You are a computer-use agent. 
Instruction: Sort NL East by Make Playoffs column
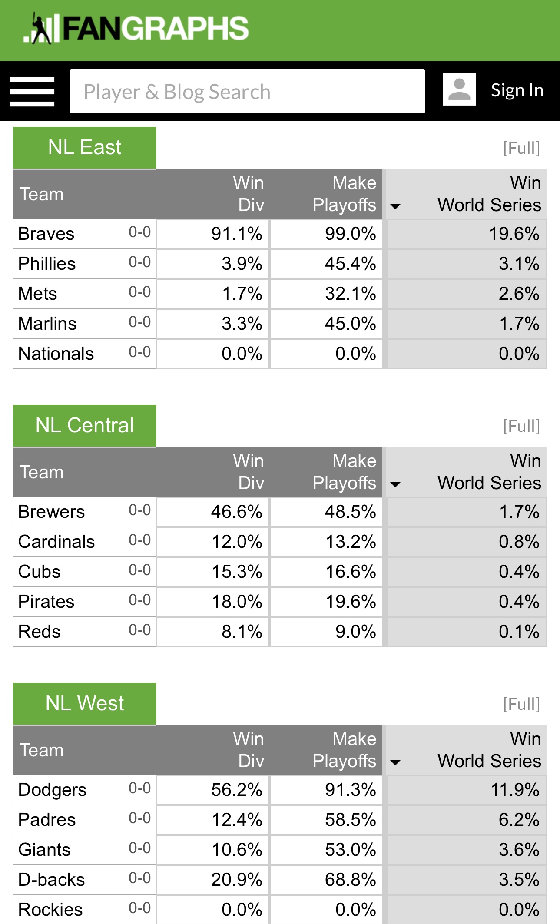(x=344, y=194)
